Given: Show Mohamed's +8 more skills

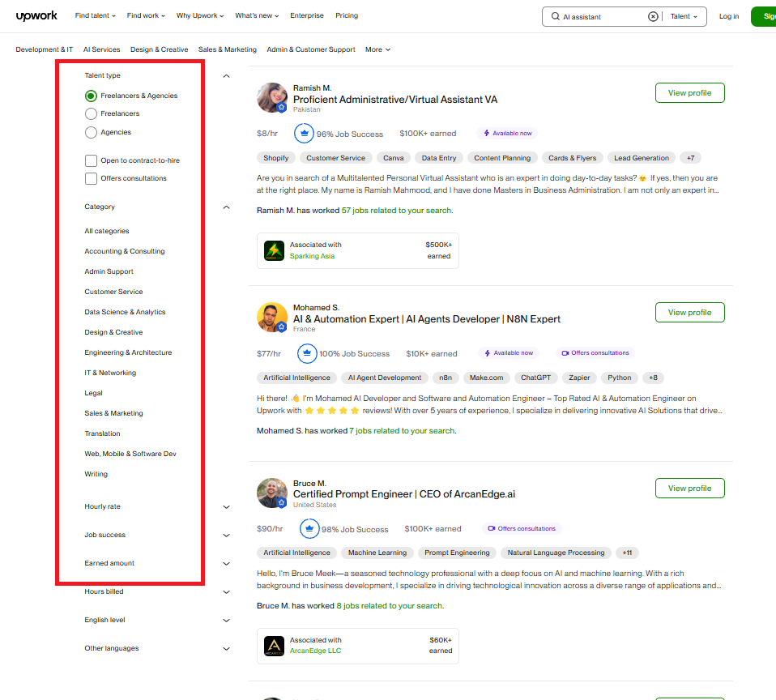Looking at the screenshot, I should [x=653, y=378].
